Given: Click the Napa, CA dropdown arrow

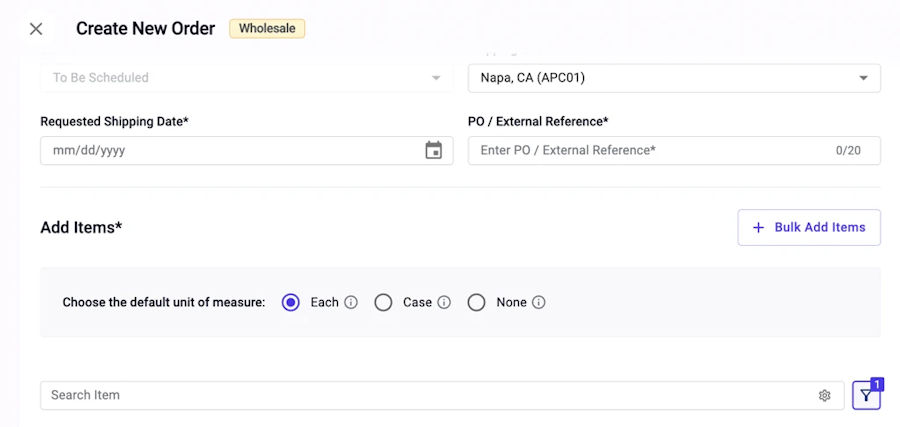Looking at the screenshot, I should (863, 78).
